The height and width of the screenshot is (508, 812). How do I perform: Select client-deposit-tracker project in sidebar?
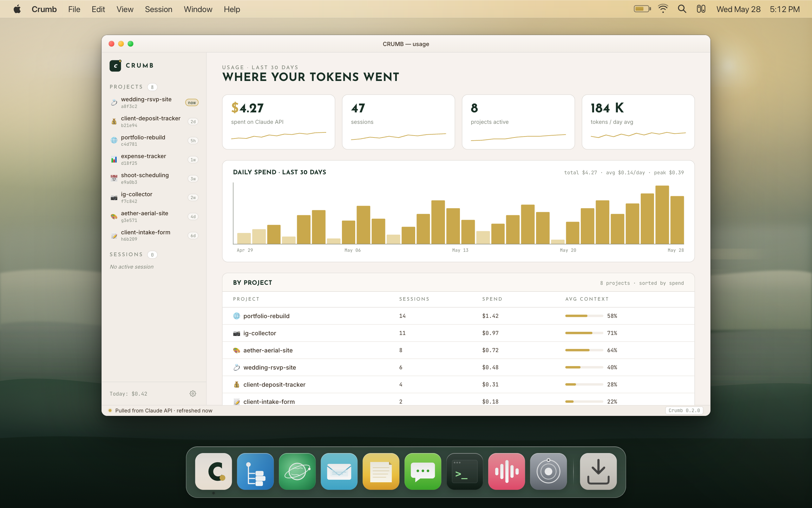[x=154, y=122]
